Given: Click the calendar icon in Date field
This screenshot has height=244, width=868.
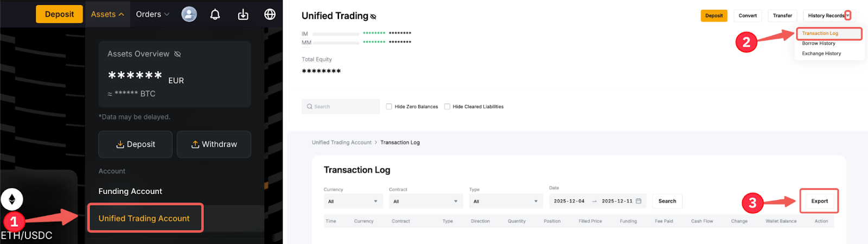Looking at the screenshot, I should 639,201.
